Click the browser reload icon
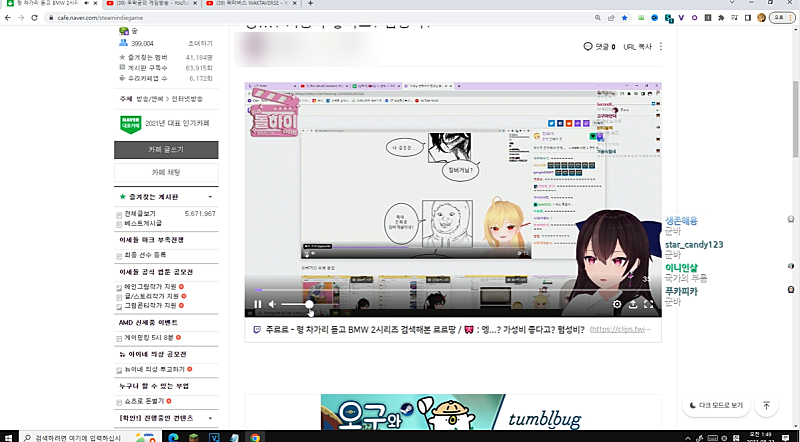The height and width of the screenshot is (442, 800). (34, 17)
